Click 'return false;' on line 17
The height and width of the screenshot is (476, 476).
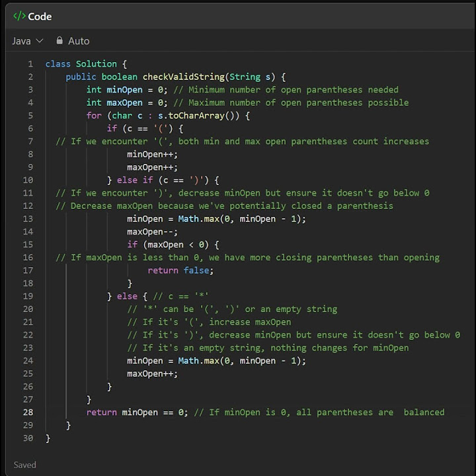click(180, 270)
